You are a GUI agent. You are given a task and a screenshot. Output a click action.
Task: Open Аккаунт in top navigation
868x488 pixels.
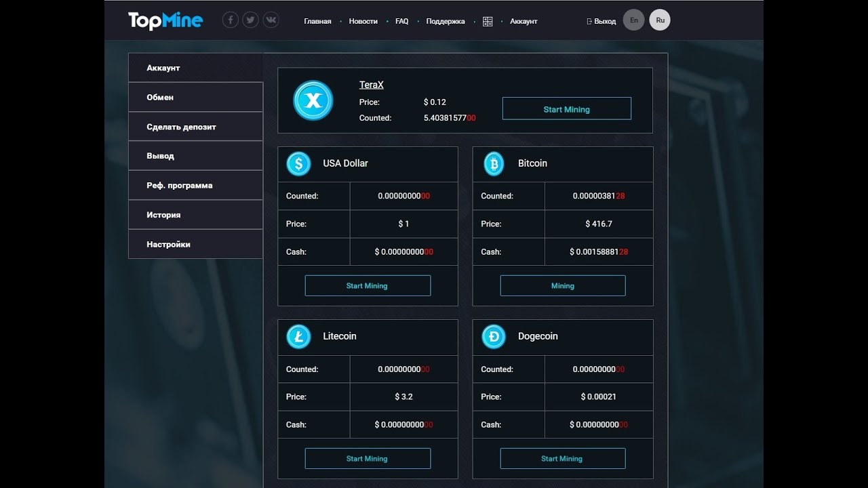(x=524, y=22)
